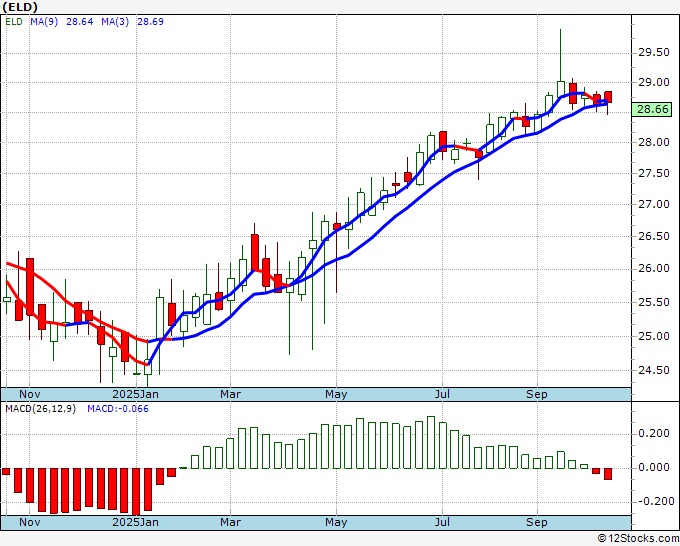Viewport: 680px width, 546px height.
Task: Click the last red MACD histogram bar
Action: point(608,474)
